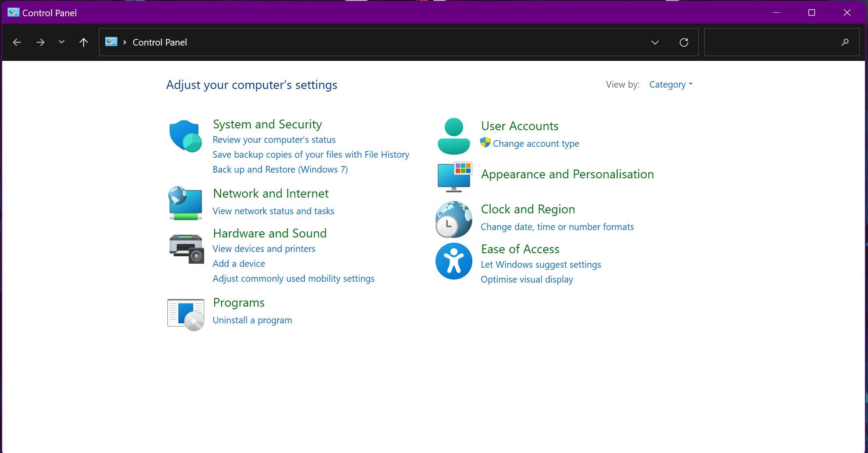Image resolution: width=868 pixels, height=453 pixels.
Task: Click the Appearance and Personalisation monitor icon
Action: tap(454, 177)
